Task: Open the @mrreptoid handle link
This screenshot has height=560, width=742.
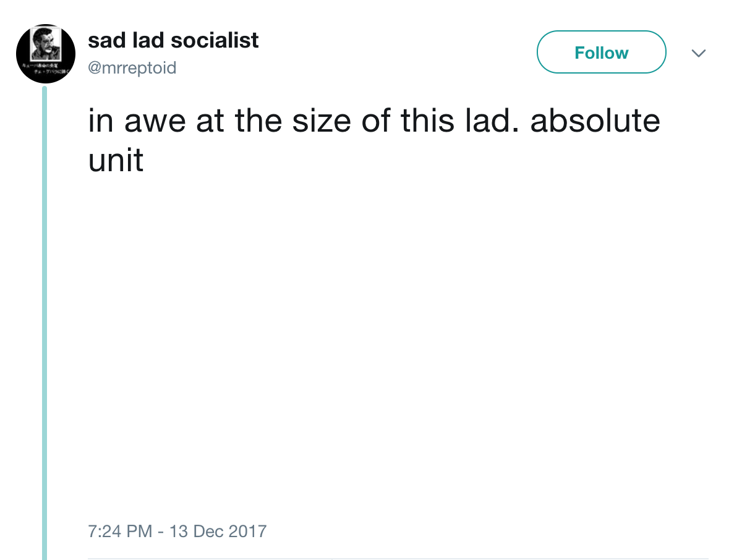Action: click(132, 67)
